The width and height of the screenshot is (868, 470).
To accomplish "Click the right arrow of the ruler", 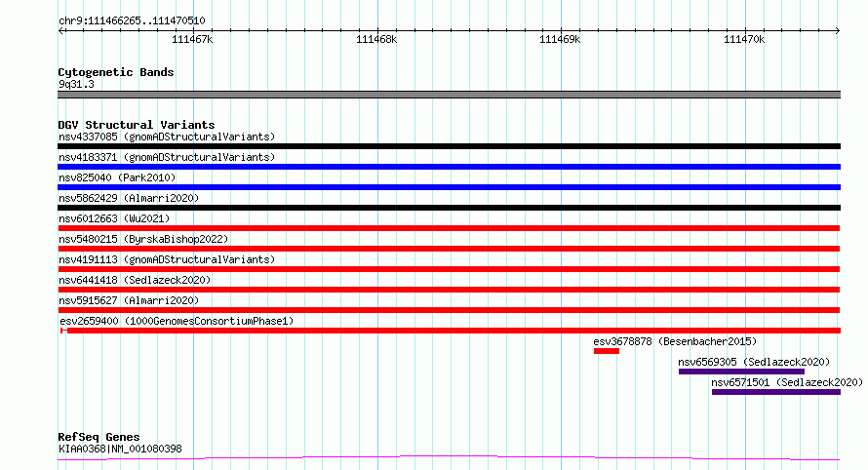I will click(838, 30).
